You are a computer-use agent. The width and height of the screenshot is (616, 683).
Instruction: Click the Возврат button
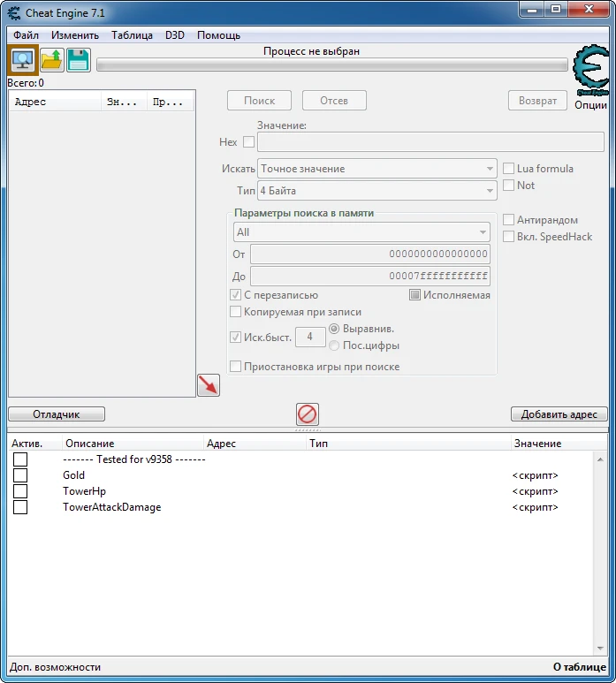coord(537,101)
